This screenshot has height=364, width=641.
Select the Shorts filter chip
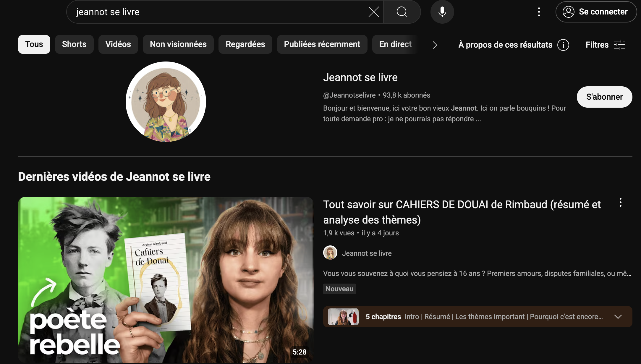tap(74, 44)
